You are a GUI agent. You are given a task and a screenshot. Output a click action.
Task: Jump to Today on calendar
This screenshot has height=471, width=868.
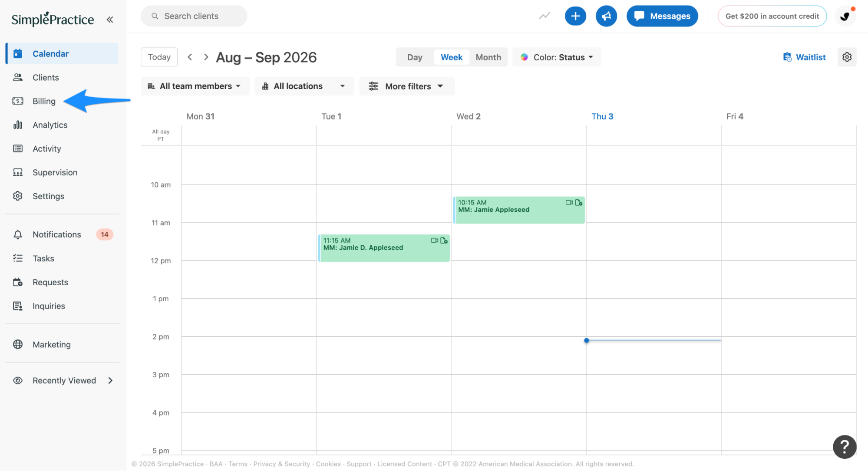(x=159, y=57)
